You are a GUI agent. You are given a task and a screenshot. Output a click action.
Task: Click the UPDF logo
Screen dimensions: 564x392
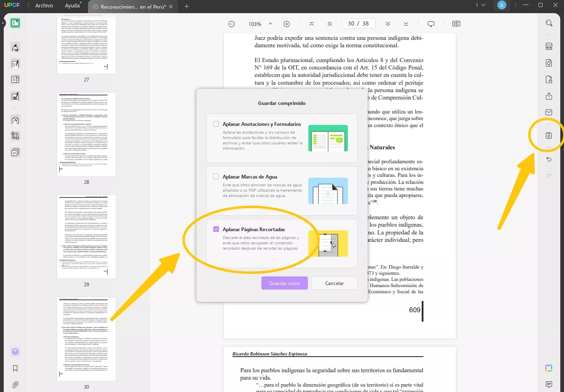pos(12,5)
